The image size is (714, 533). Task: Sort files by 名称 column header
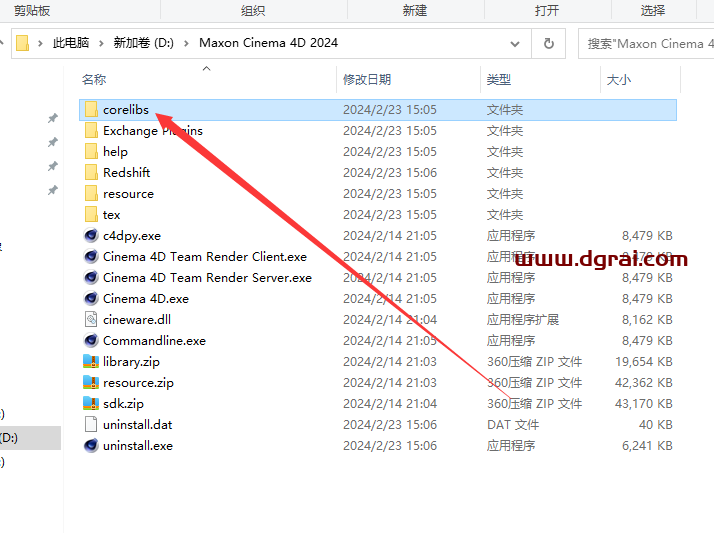point(94,80)
